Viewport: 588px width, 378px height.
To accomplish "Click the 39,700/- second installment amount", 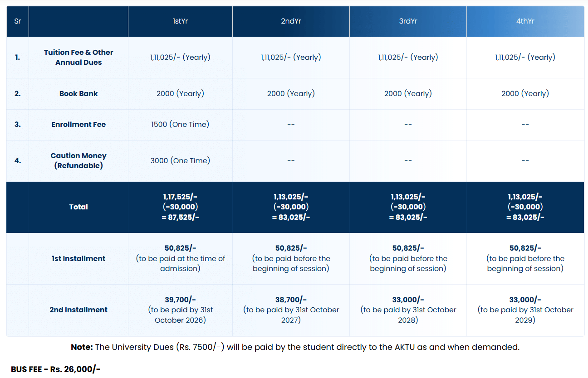I will pos(180,300).
